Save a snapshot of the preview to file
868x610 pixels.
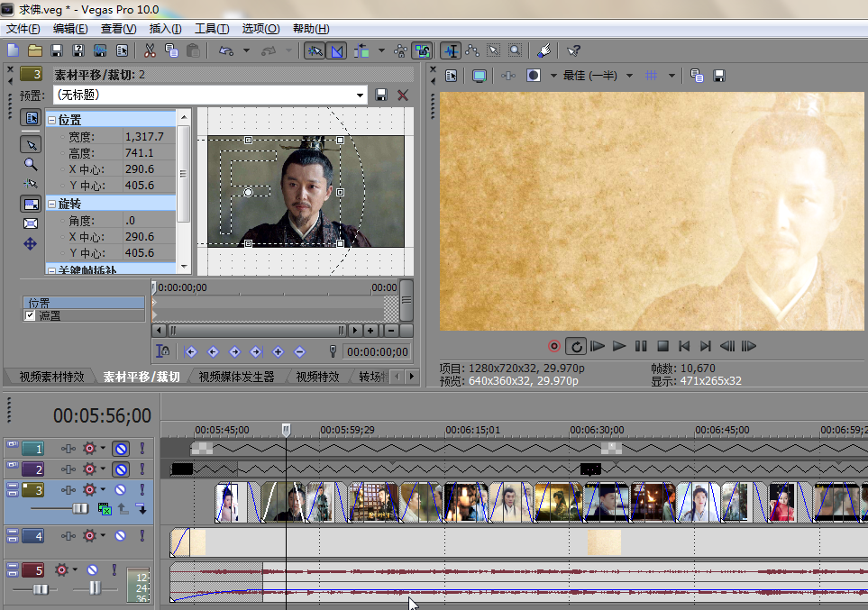719,76
